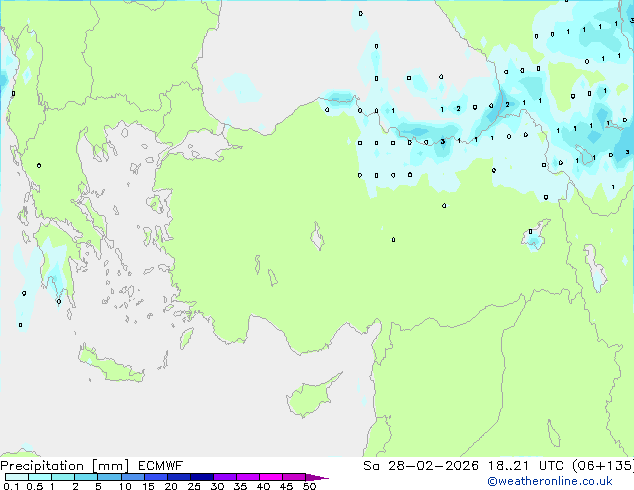Click the "0.1" legend scale label
This screenshot has width=634, height=490.
click(x=11, y=486)
